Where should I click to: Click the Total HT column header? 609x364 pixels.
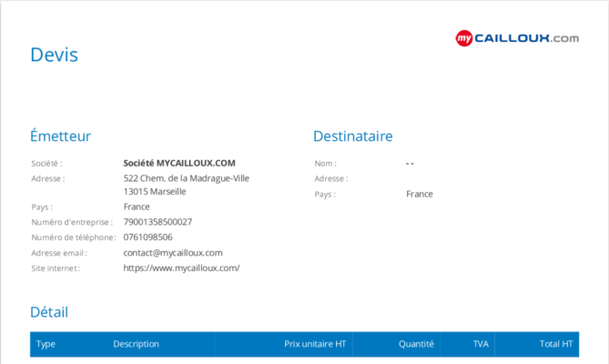click(x=555, y=344)
